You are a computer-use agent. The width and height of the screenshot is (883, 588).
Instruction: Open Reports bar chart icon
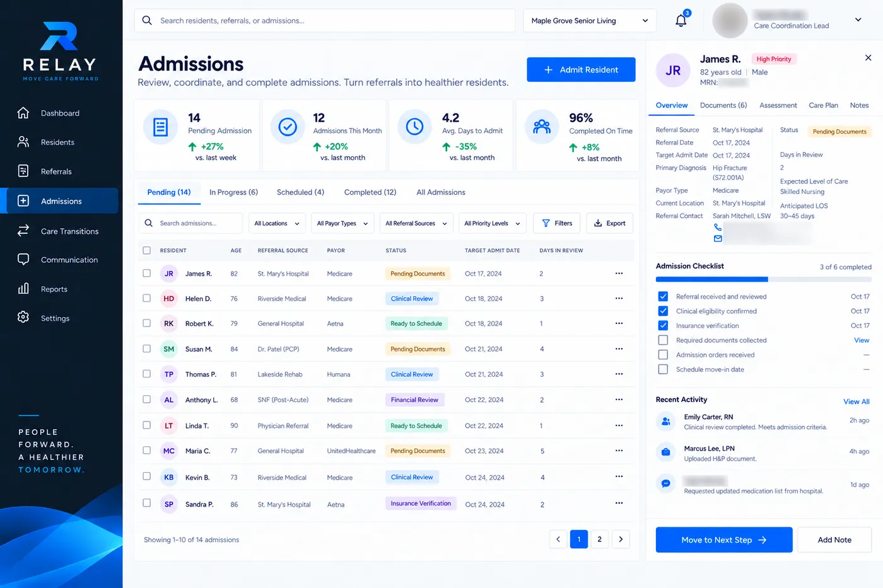(x=23, y=289)
